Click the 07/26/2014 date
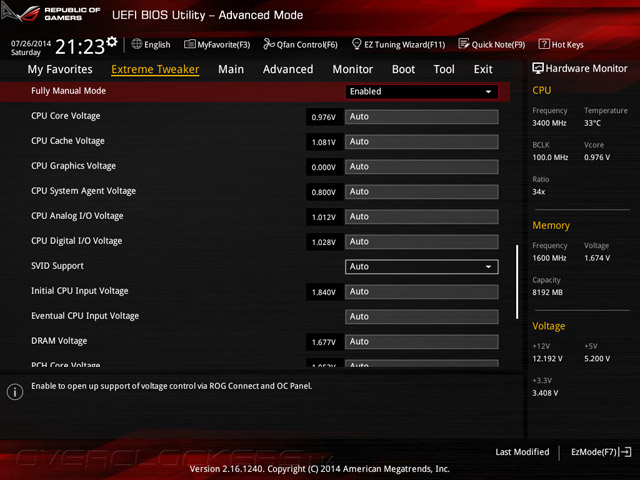 point(31,43)
